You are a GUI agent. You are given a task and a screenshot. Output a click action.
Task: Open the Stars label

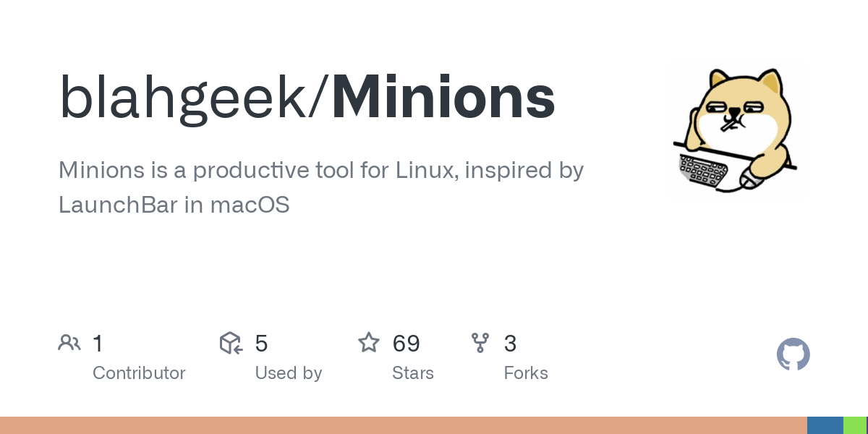click(412, 373)
